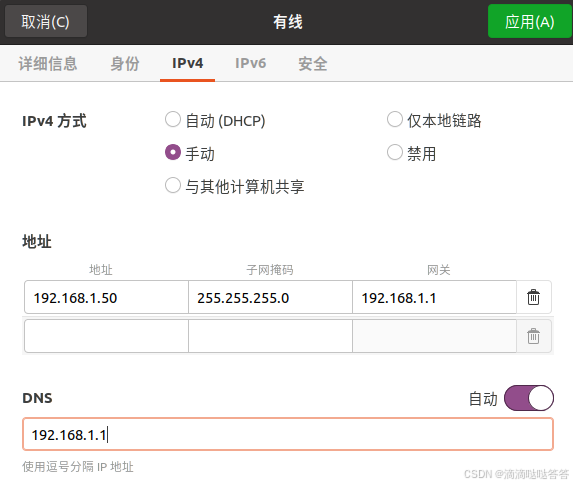
Task: Click the IPv4 tab
Action: [187, 64]
